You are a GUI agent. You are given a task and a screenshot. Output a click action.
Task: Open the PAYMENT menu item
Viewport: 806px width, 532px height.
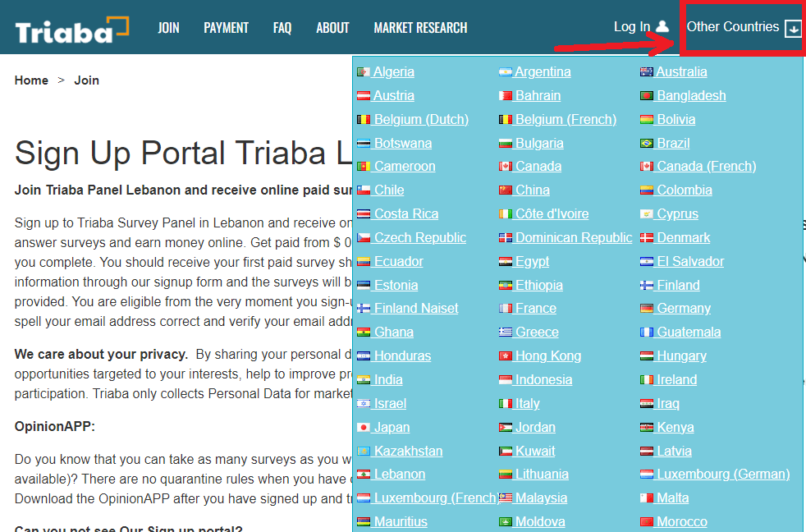(226, 28)
